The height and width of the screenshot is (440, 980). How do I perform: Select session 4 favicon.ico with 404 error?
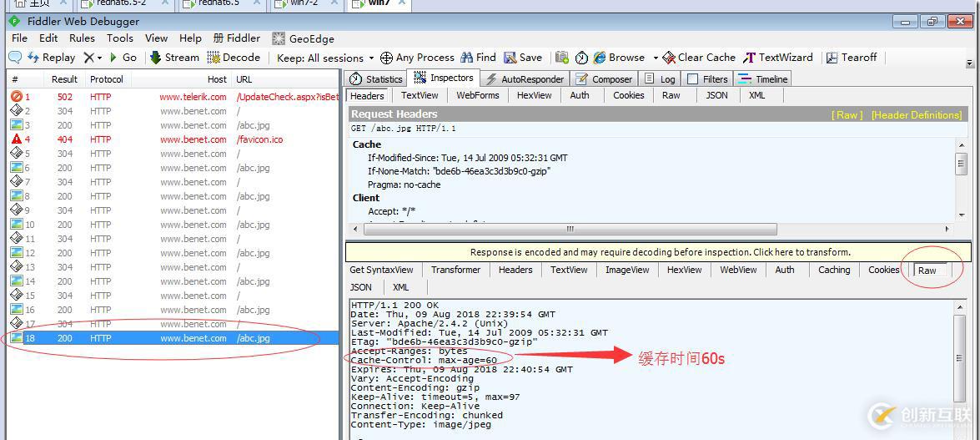[173, 139]
